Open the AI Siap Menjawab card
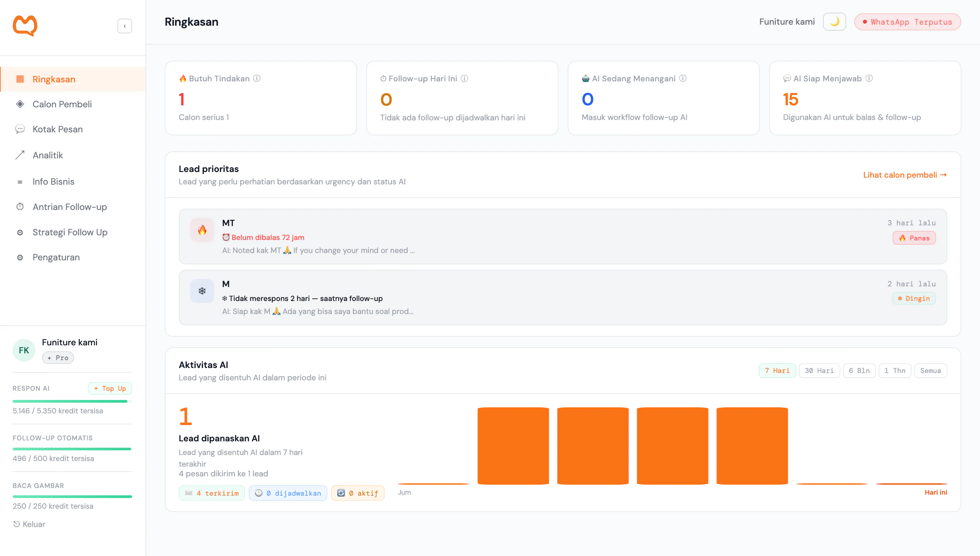Image resolution: width=980 pixels, height=556 pixels. pyautogui.click(x=865, y=98)
